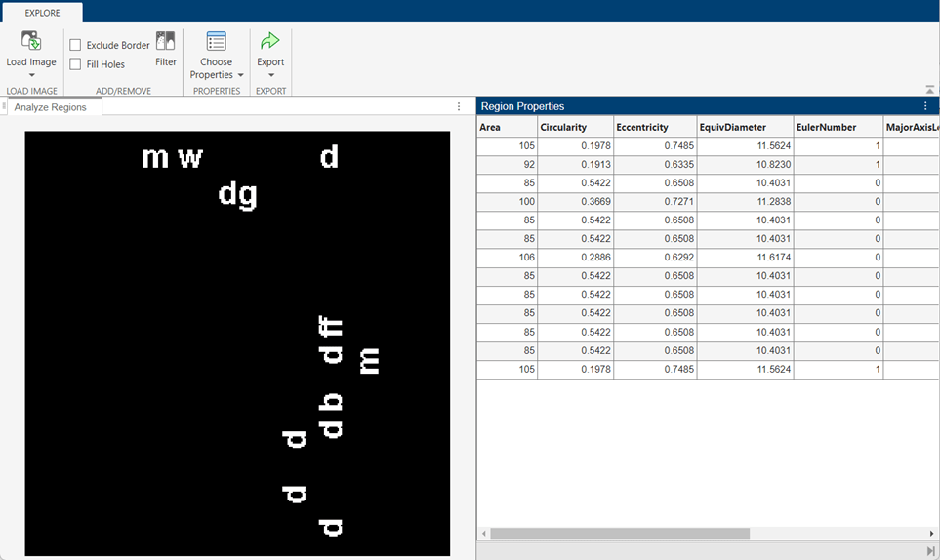Open Region Properties panel options menu
Screen dimensions: 940x560
[925, 106]
